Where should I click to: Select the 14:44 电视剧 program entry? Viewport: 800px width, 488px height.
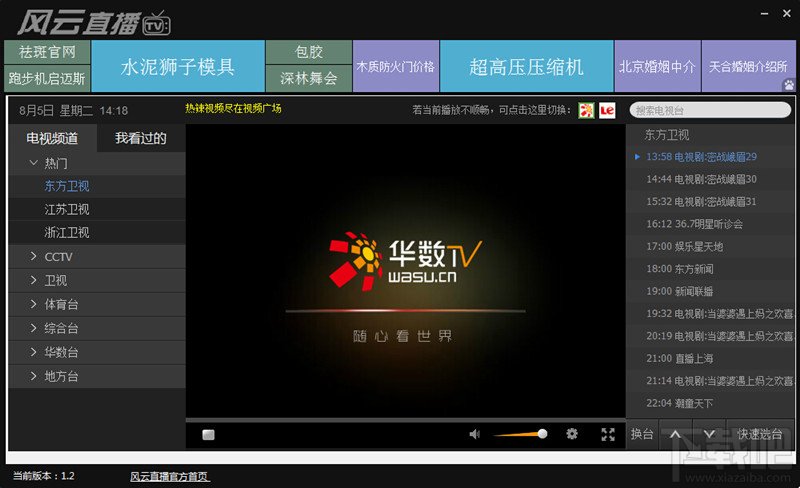710,179
